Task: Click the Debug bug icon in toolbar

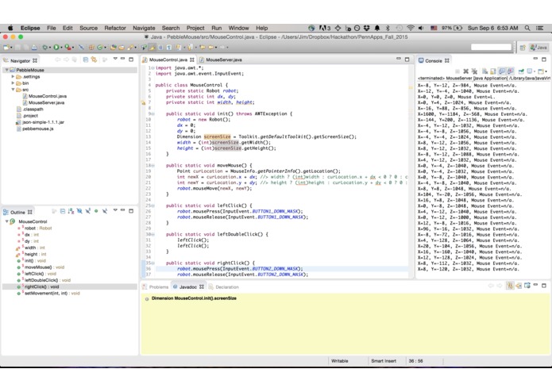Action: (44, 48)
